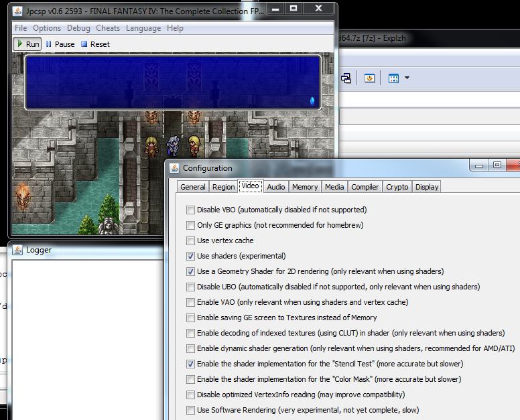The height and width of the screenshot is (420, 520).
Task: Click the Explzh view grid icon
Action: tap(393, 78)
